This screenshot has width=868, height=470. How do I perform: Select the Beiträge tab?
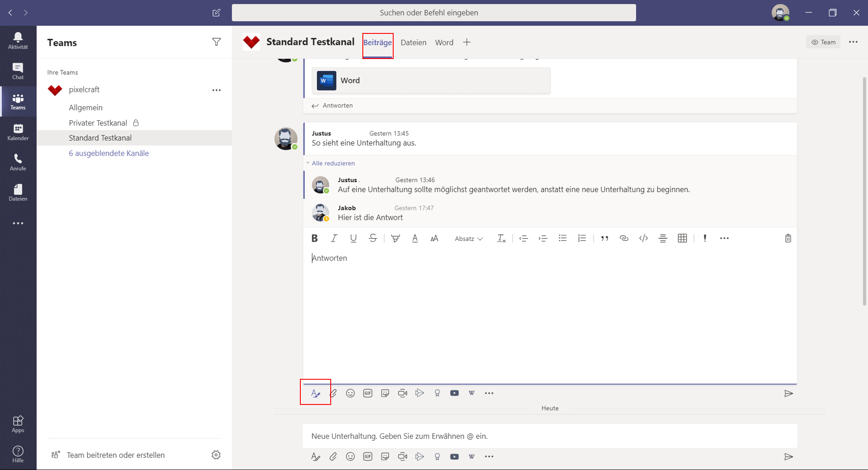[x=378, y=43]
